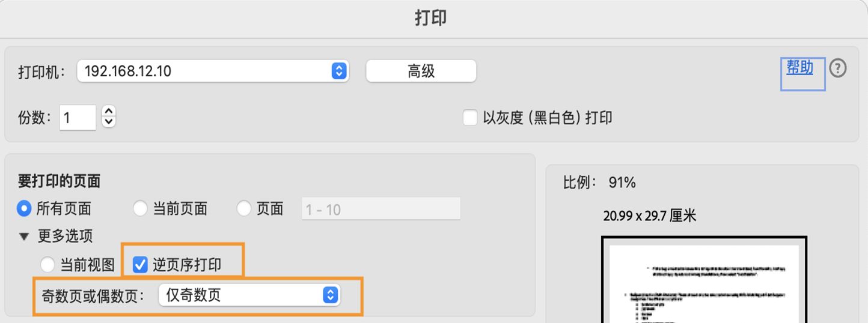Select the 所有页面 radio button
The image size is (868, 323).
pos(24,209)
